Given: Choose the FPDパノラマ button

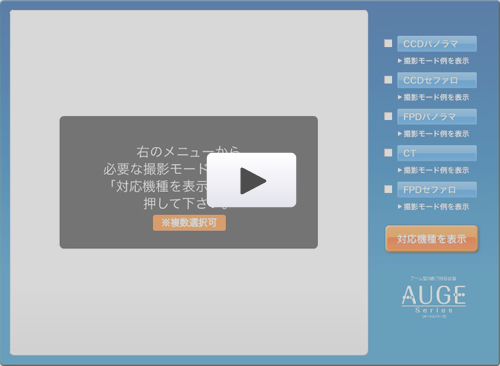Looking at the screenshot, I should [437, 117].
